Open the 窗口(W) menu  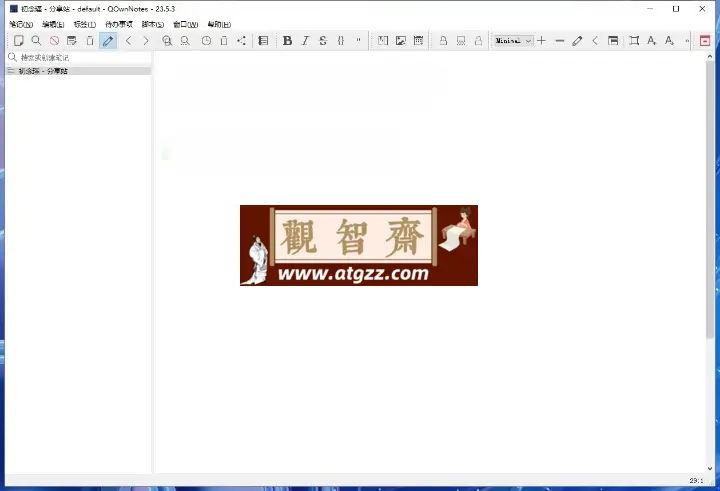[x=186, y=24]
